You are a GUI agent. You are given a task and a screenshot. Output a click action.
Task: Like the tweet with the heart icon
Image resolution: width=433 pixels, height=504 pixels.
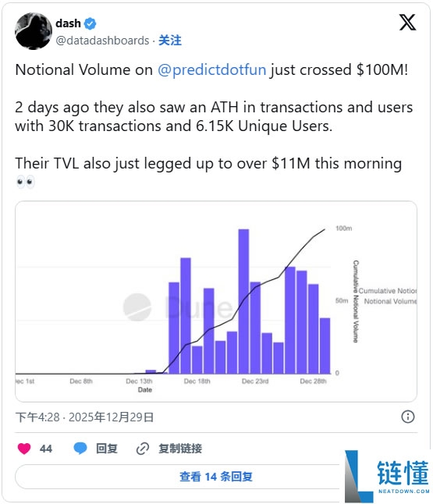pyautogui.click(x=24, y=449)
